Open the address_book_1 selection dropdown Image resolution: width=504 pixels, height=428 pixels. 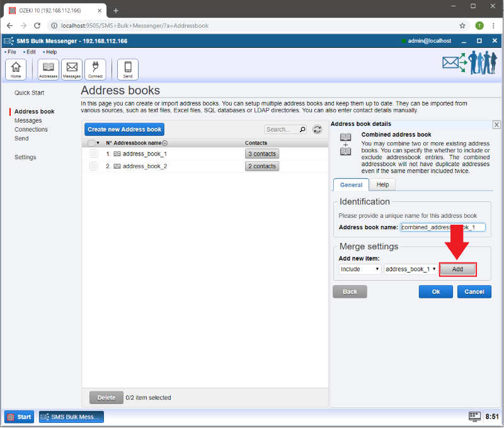tap(411, 269)
